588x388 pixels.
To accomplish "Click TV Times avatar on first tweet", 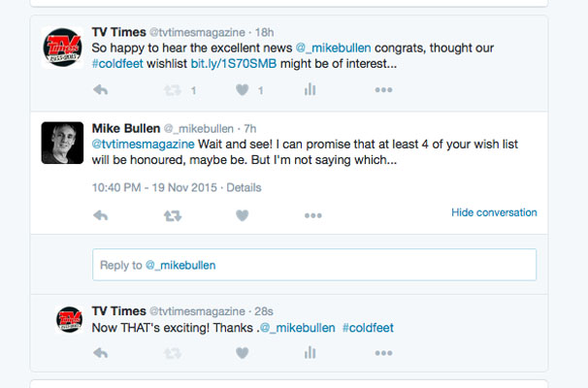I will (63, 47).
